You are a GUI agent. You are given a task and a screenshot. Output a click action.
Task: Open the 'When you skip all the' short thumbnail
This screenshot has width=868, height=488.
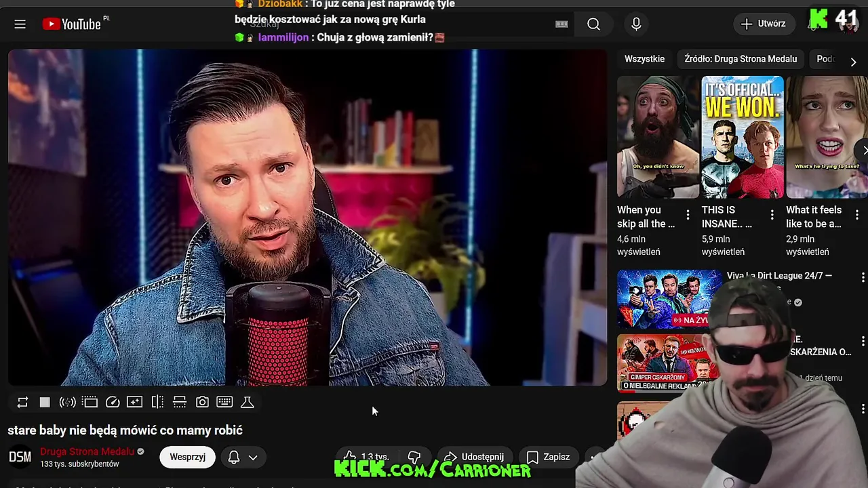point(658,137)
